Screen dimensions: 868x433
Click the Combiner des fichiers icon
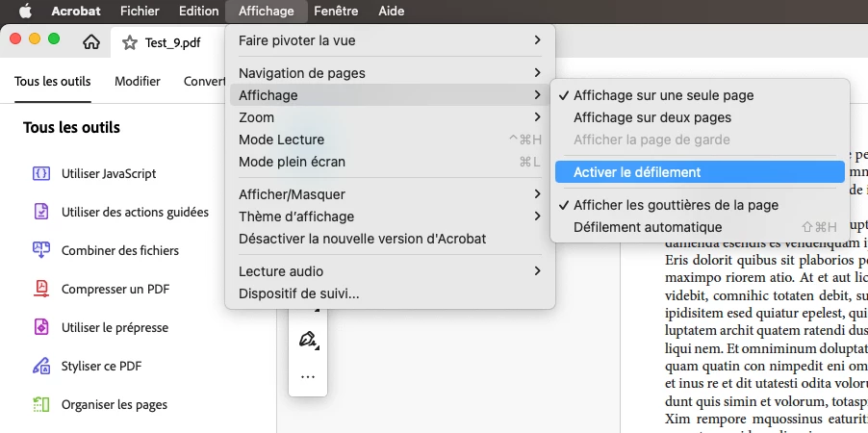coord(41,250)
